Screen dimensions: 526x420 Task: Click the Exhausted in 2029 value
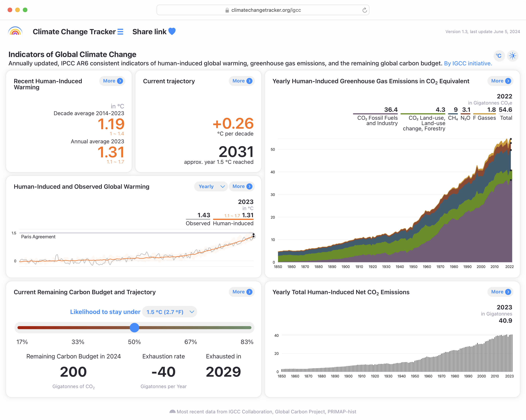pyautogui.click(x=223, y=372)
